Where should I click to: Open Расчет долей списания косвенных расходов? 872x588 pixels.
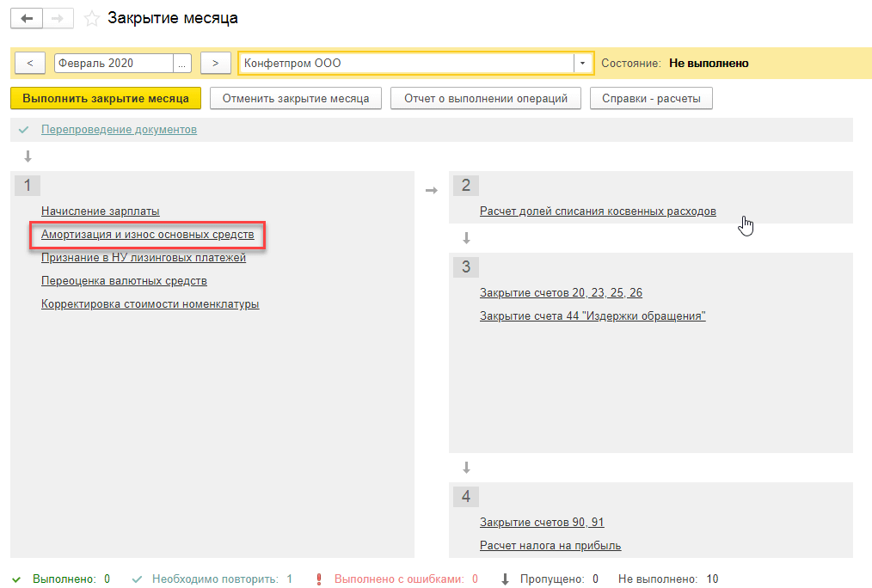[x=598, y=211]
